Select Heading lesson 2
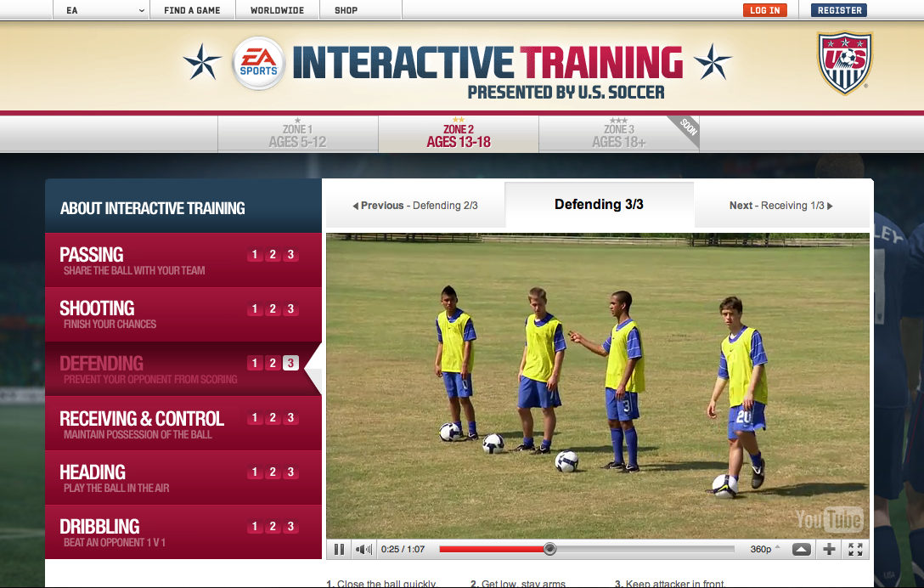This screenshot has width=924, height=588. tap(273, 472)
